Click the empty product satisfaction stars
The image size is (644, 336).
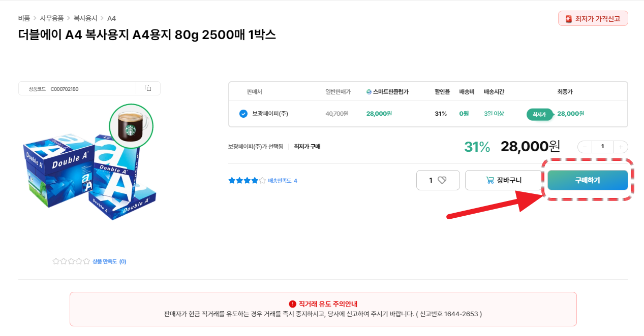click(x=71, y=261)
